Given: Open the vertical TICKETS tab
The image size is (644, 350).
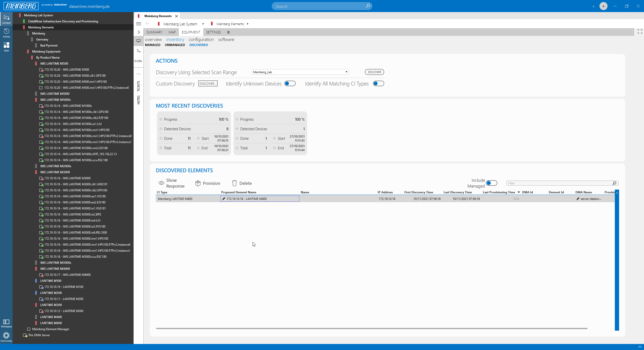Looking at the screenshot, I should coord(139,86).
